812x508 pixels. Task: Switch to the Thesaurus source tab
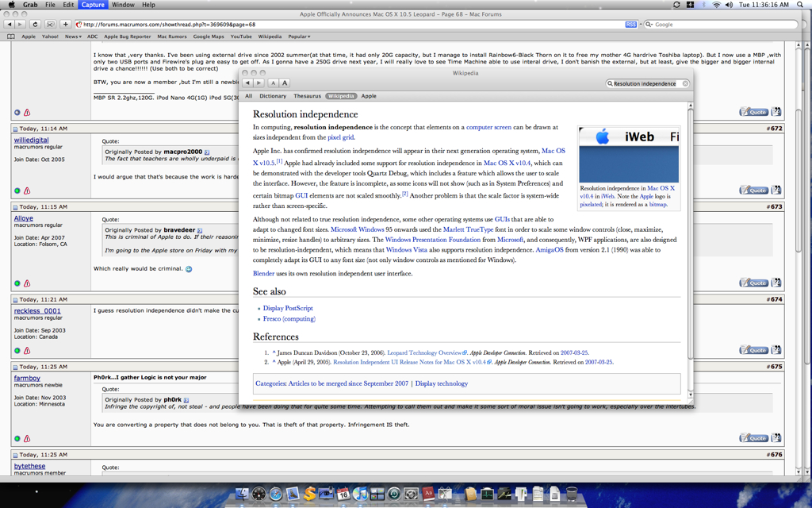(x=307, y=96)
